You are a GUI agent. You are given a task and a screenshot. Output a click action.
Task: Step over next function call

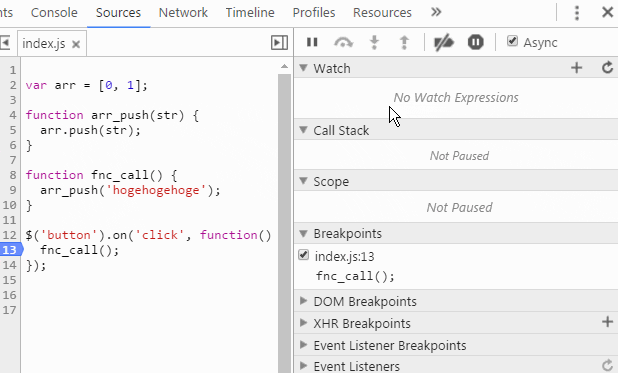tap(343, 42)
